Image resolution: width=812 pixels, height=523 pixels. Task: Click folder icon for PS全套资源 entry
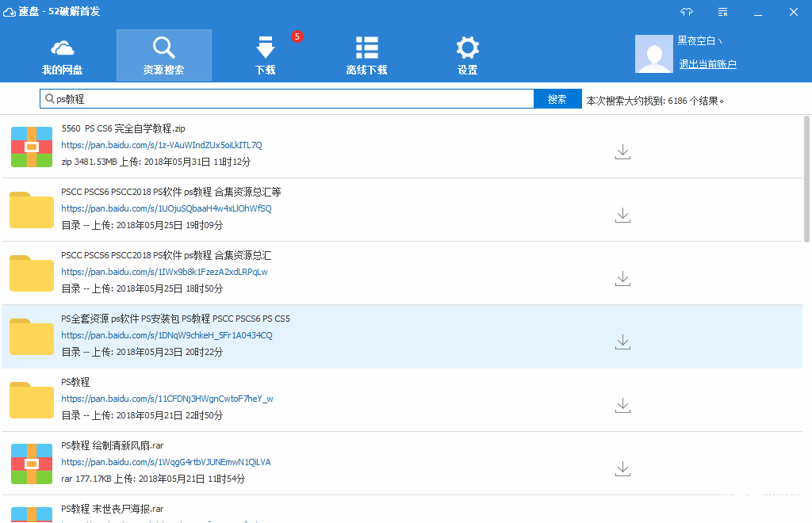(32, 337)
